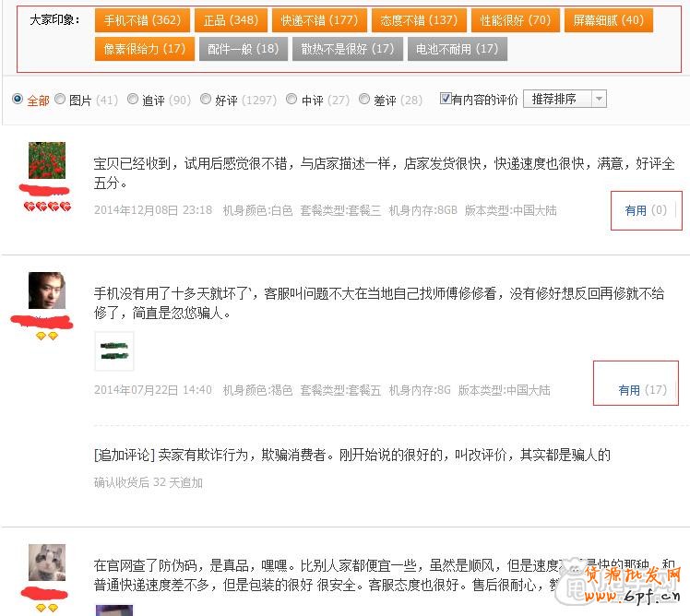Click the red hearts rank icon under first avatar

[x=47, y=207]
